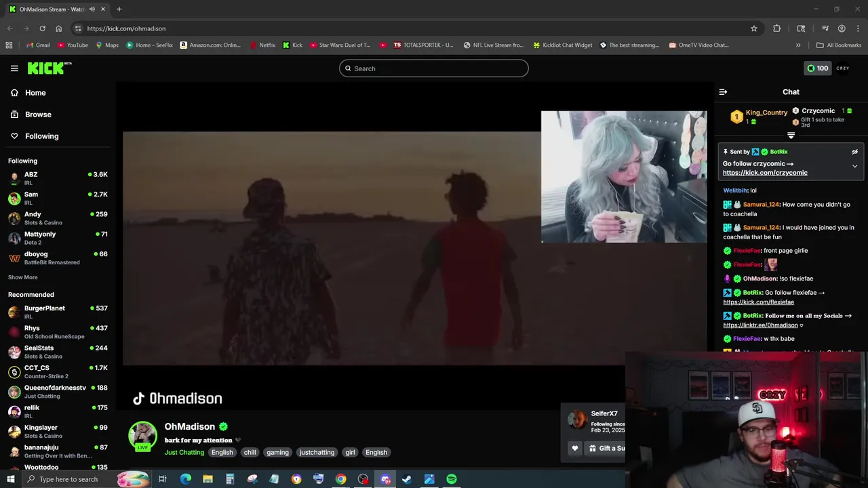This screenshot has height=488, width=868.
Task: Click OhMadison streamer avatar with LIVE badge
Action: (143, 436)
